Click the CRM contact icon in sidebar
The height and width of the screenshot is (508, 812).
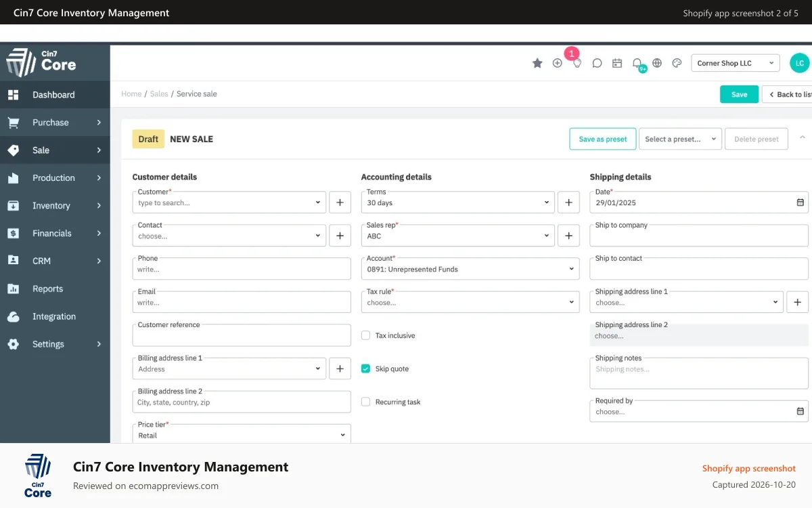tap(14, 261)
